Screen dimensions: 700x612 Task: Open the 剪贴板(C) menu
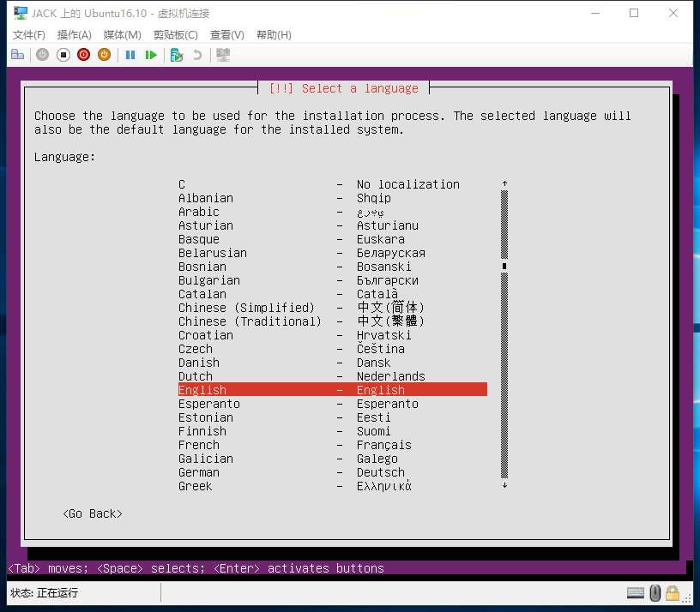(176, 35)
